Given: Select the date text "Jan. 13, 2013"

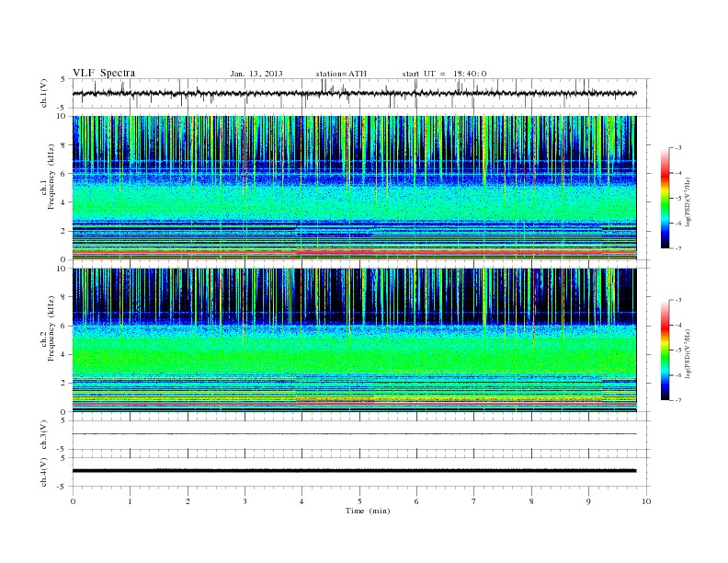Looking at the screenshot, I should (x=256, y=74).
